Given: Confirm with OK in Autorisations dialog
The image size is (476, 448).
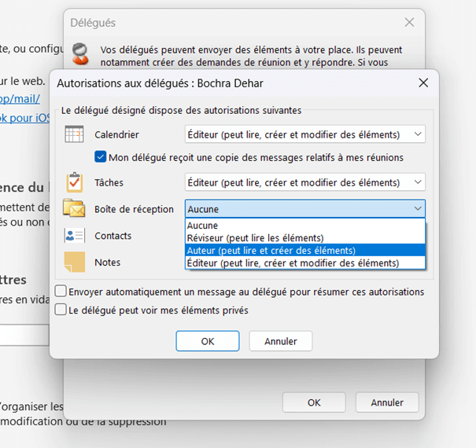Looking at the screenshot, I should click(208, 341).
